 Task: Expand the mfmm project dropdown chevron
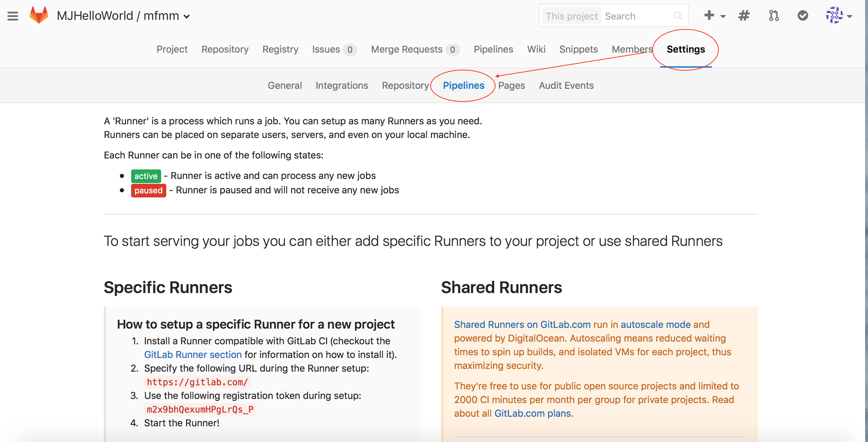(x=187, y=16)
